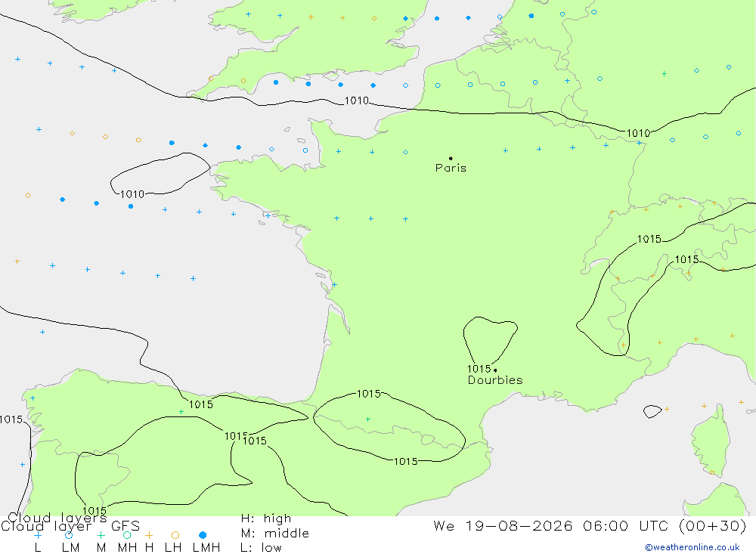Image resolution: width=756 pixels, height=554 pixels.
Task: Click the orange circle legend symbol for LH
Action: (175, 535)
